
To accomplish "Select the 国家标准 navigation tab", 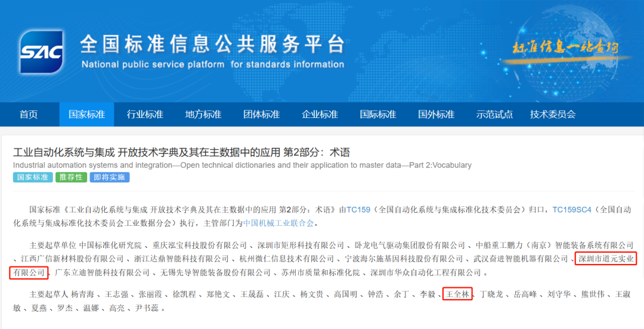I will pos(86,114).
